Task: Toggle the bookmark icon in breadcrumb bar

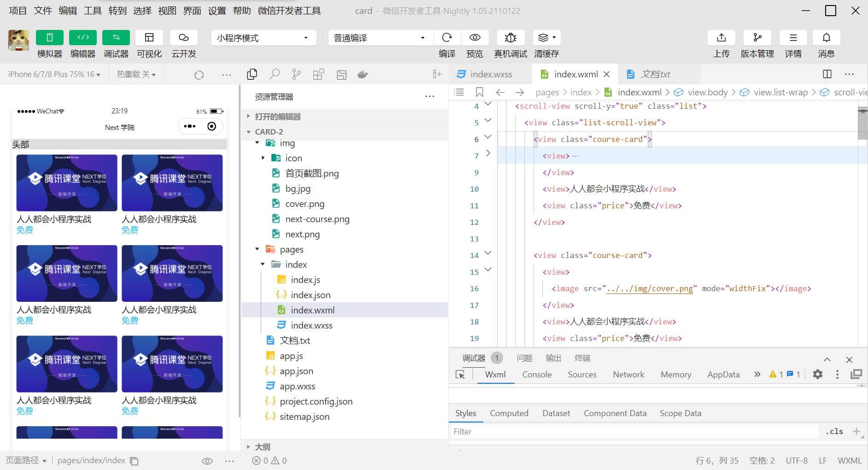Action: (480, 92)
